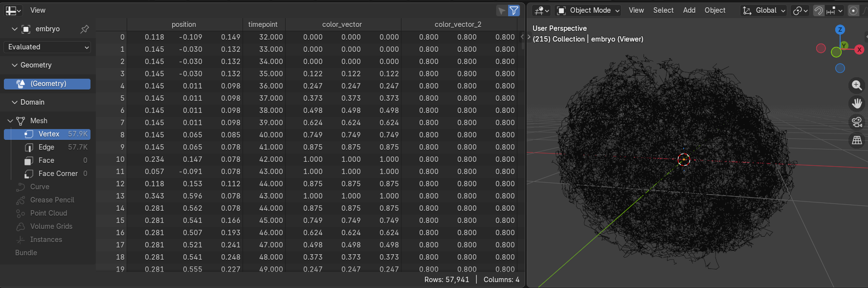Toggle selected-only arrow in spreadsheet header
The image size is (868, 288).
point(502,11)
